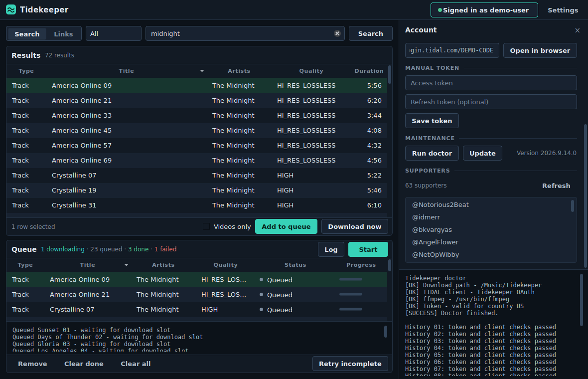
Task: Add selected row to queue
Action: [x=286, y=226]
